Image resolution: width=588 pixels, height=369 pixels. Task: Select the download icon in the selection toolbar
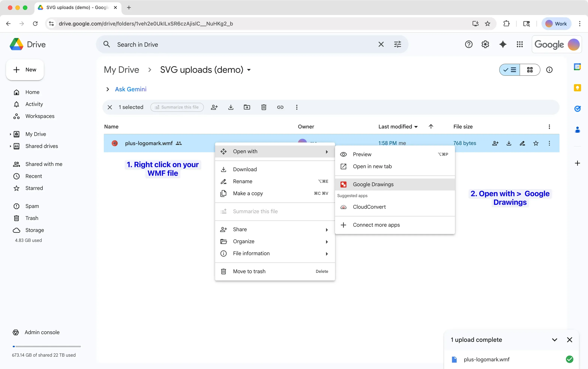[x=230, y=107]
